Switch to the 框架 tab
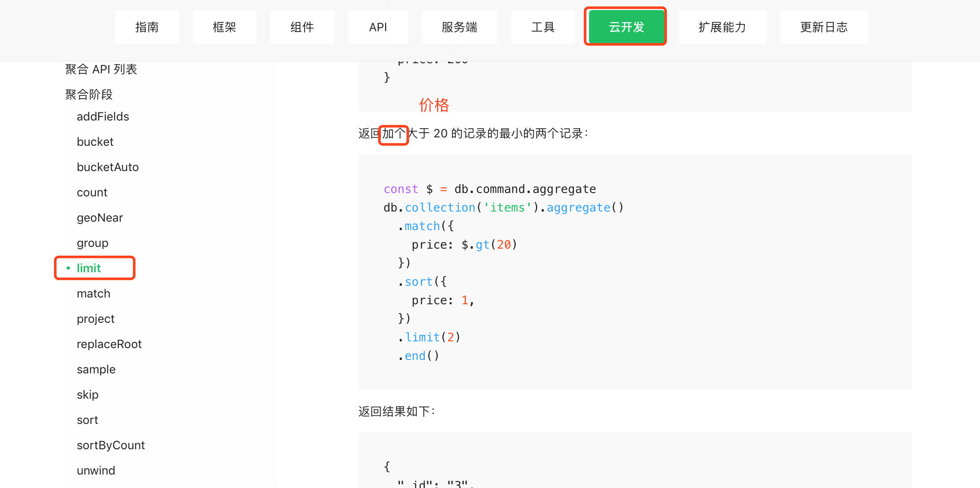Screen dimensions: 980x488 click(x=224, y=27)
